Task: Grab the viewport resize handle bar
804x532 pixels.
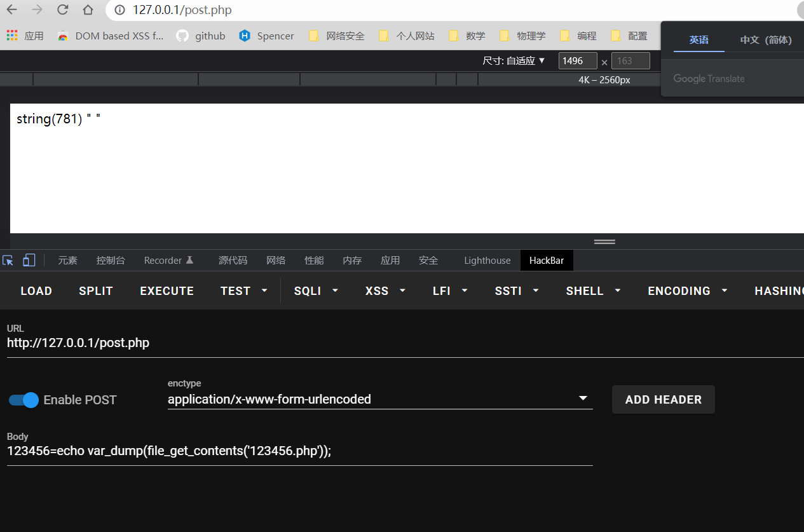Action: (604, 242)
